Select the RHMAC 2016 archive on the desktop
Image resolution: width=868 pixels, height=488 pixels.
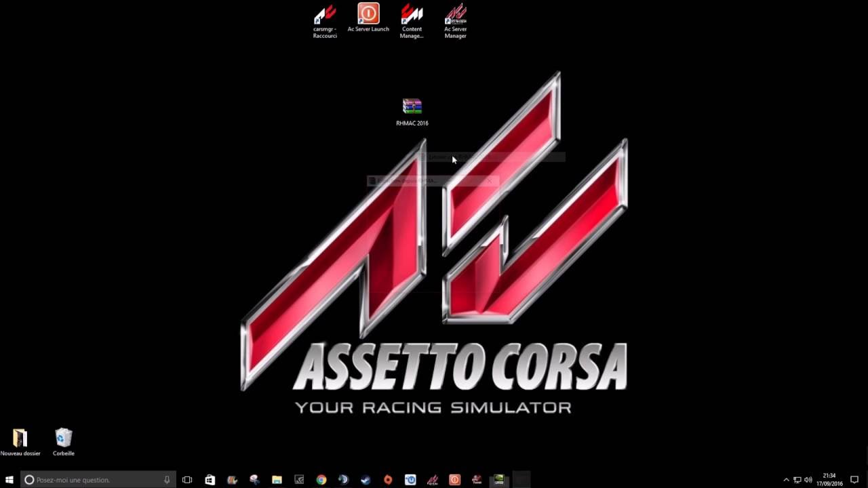coord(412,112)
